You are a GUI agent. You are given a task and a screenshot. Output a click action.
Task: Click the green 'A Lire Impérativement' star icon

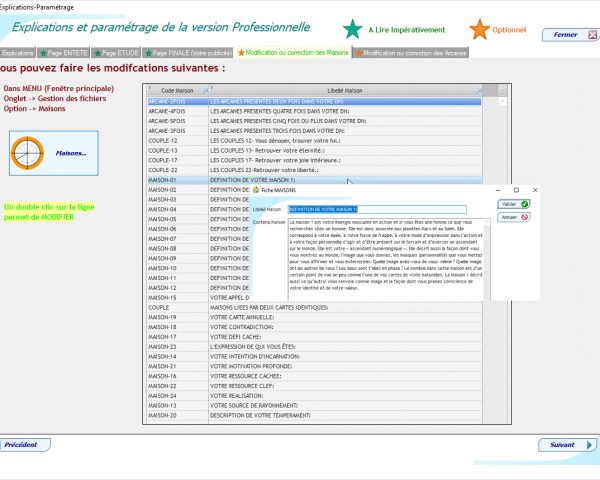point(352,29)
